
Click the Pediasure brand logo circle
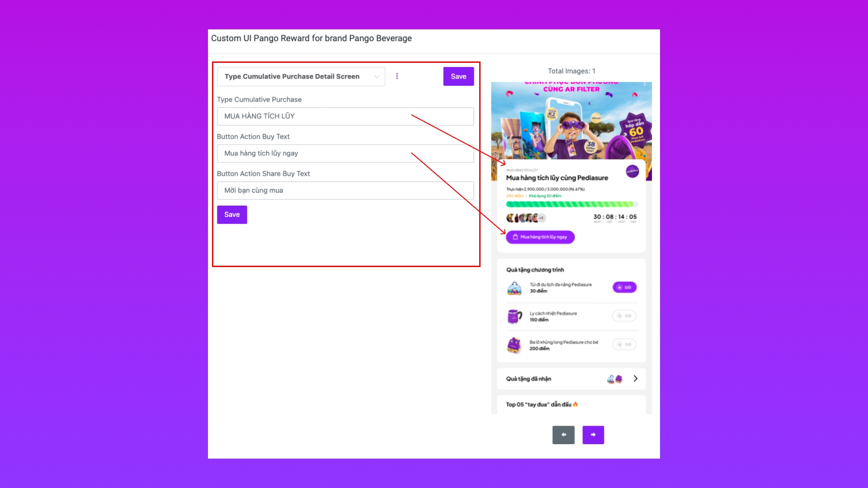tap(632, 172)
